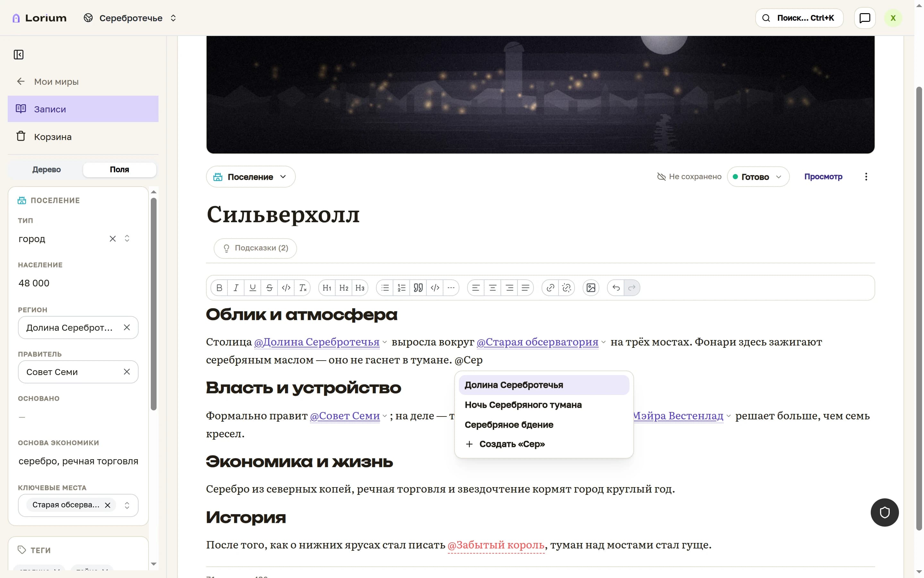Screen dimensions: 924x578
Task: Open the user avatar X menu
Action: point(893,18)
